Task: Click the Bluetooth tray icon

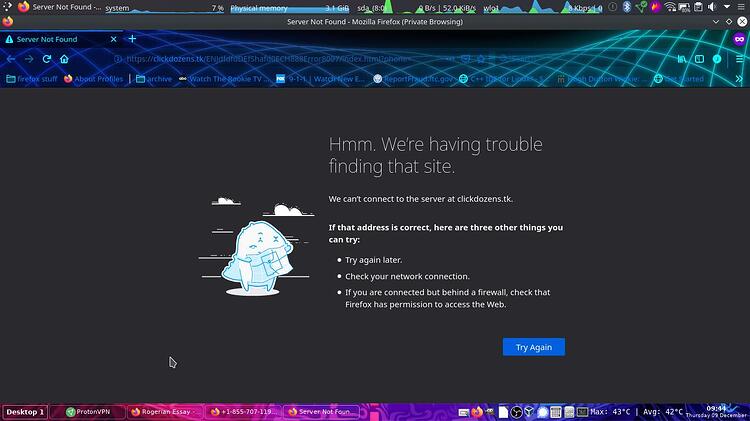Action: 627,7
